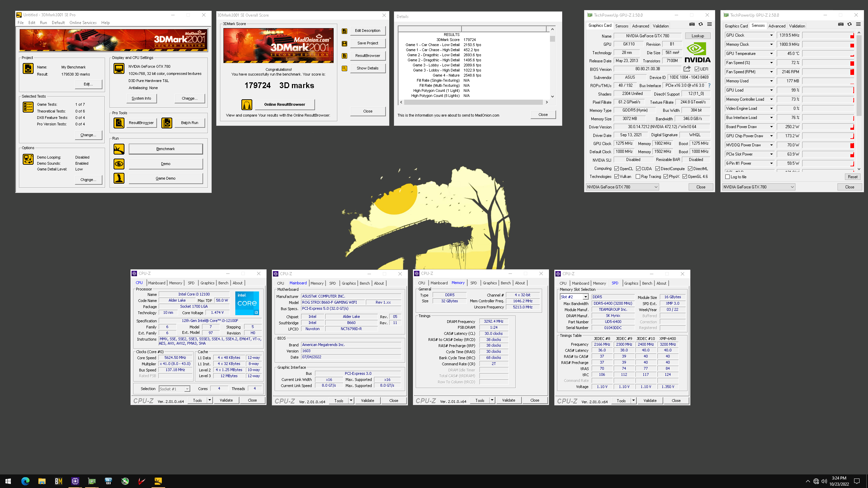The width and height of the screenshot is (868, 488).
Task: Click the Benchmark run icon in 3DMark2001
Action: (119, 149)
